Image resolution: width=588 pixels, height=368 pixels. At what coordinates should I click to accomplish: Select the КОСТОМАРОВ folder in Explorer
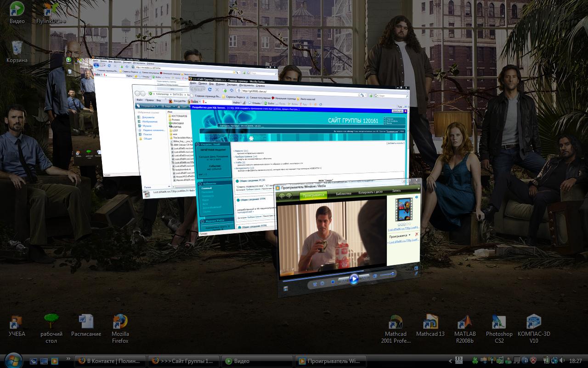pyautogui.click(x=179, y=116)
